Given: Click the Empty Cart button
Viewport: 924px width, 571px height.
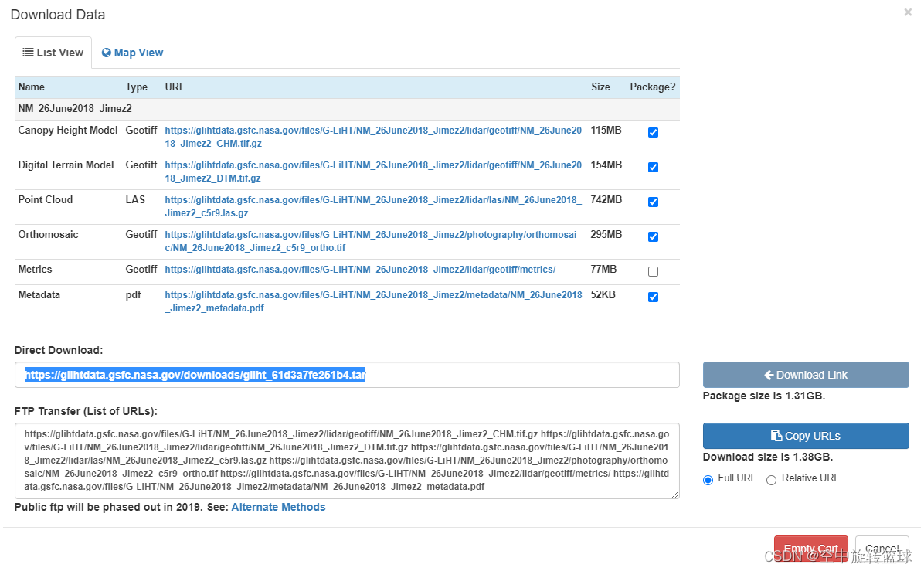Looking at the screenshot, I should [811, 549].
